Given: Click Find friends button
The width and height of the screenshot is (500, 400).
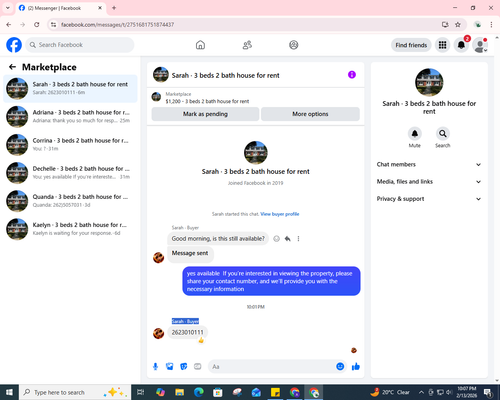Looking at the screenshot, I should (411, 45).
